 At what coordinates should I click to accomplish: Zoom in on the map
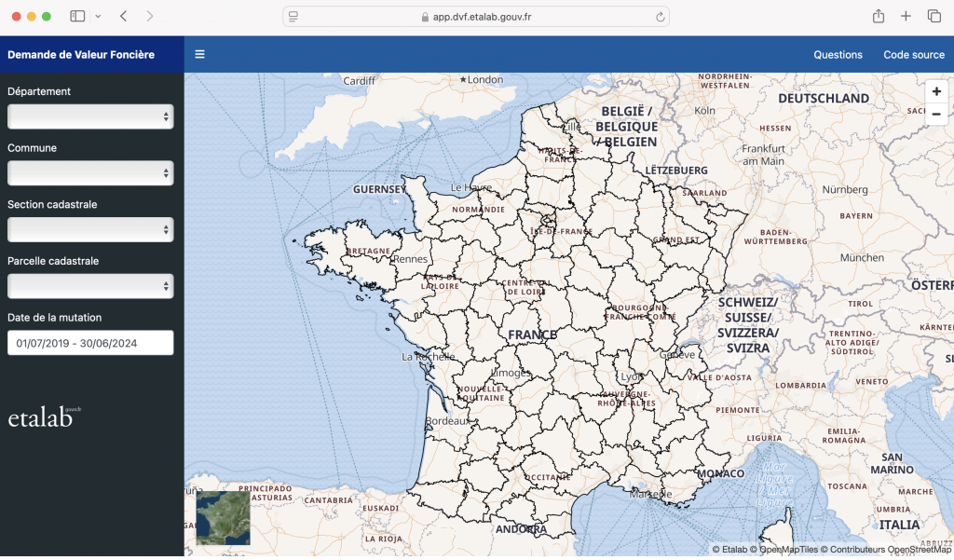tap(936, 91)
